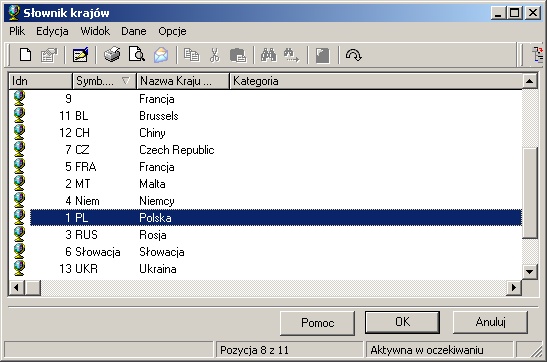Open the Properties toolbar icon
The height and width of the screenshot is (362, 547).
point(48,55)
